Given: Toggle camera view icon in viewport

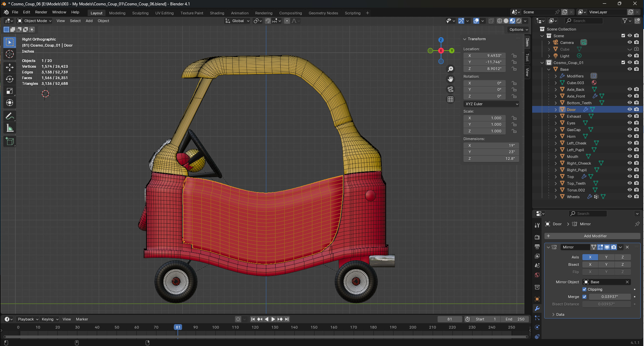Looking at the screenshot, I should pyautogui.click(x=450, y=89).
